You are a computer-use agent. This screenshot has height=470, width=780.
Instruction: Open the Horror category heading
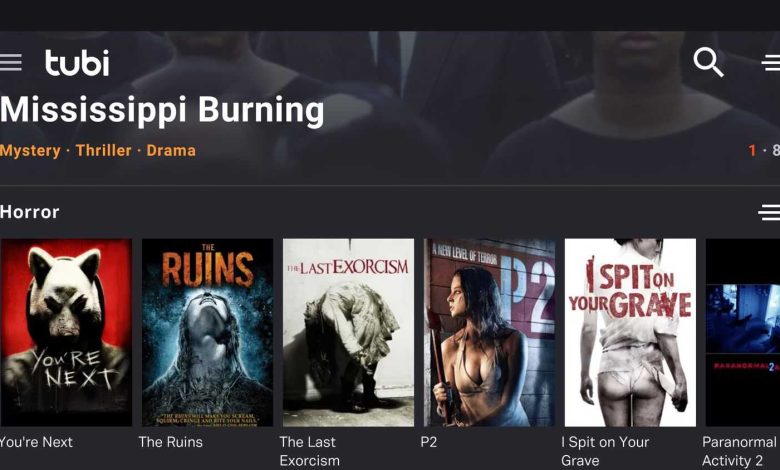(30, 212)
